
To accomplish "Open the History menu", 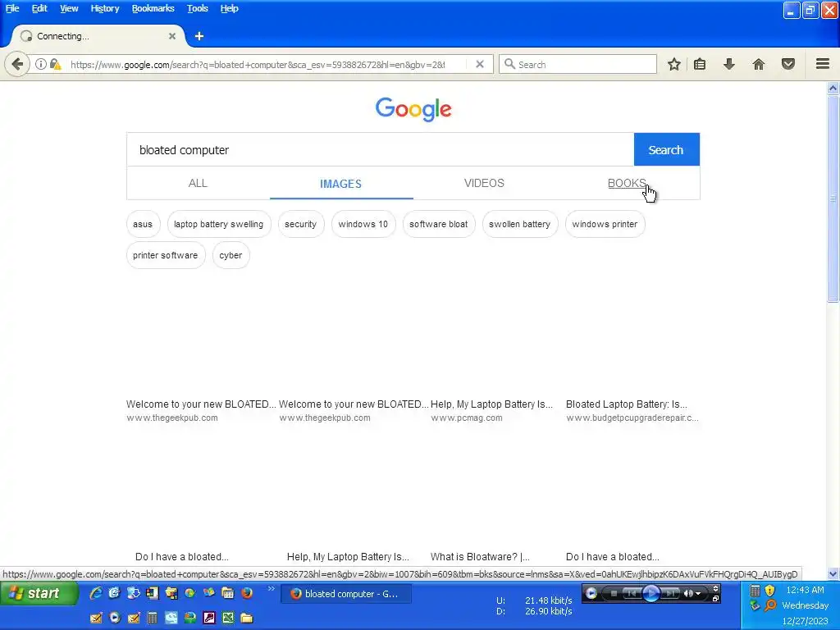I will [x=104, y=8].
